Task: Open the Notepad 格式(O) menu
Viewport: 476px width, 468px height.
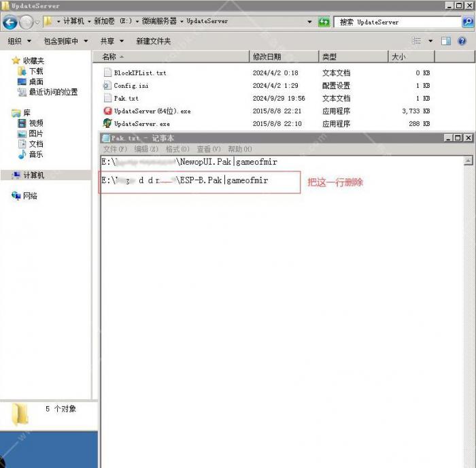Action: 177,149
